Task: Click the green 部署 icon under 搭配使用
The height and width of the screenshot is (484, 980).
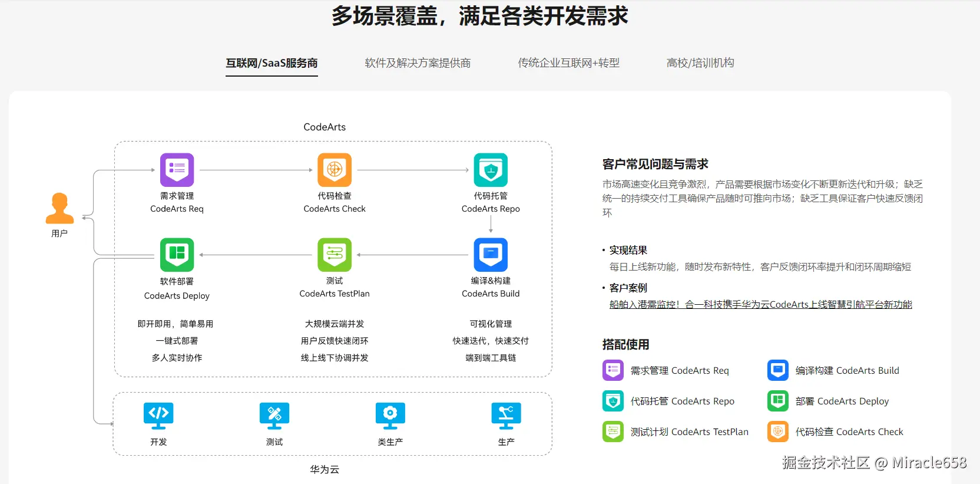Action: point(778,401)
